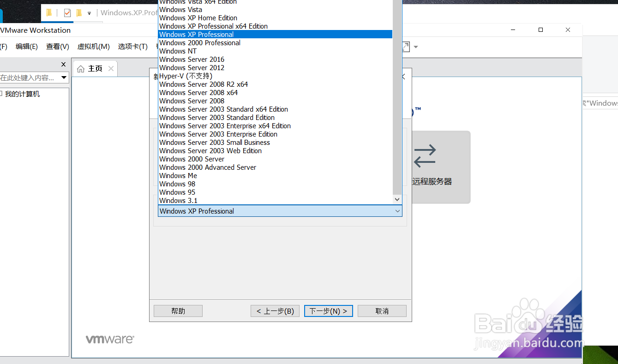Open the 编辑(E) menu
This screenshot has width=618, height=364.
[x=26, y=47]
